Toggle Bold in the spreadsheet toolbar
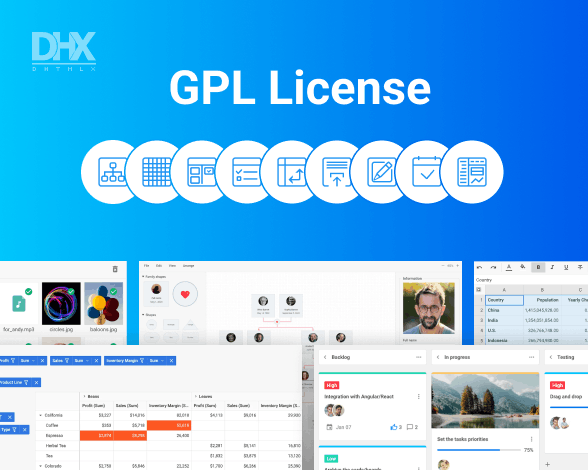Viewport: 588px width, 470px height. point(538,267)
